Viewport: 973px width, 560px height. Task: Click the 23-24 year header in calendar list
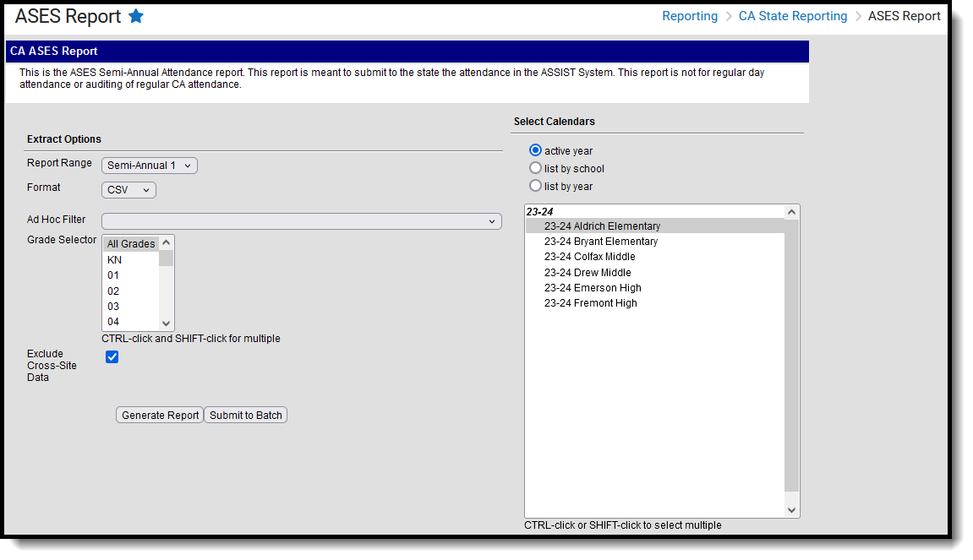[x=540, y=211]
